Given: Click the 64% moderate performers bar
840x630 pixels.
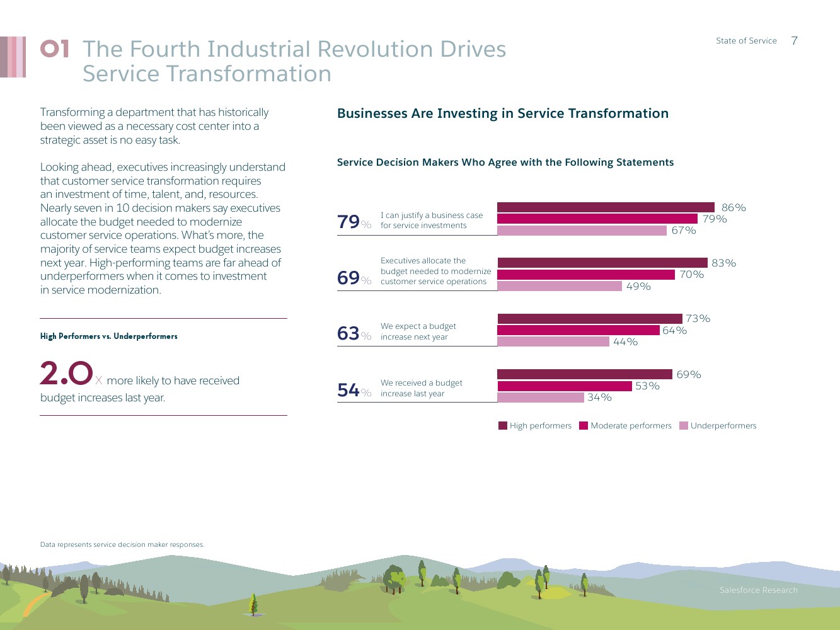Looking at the screenshot, I should (578, 330).
